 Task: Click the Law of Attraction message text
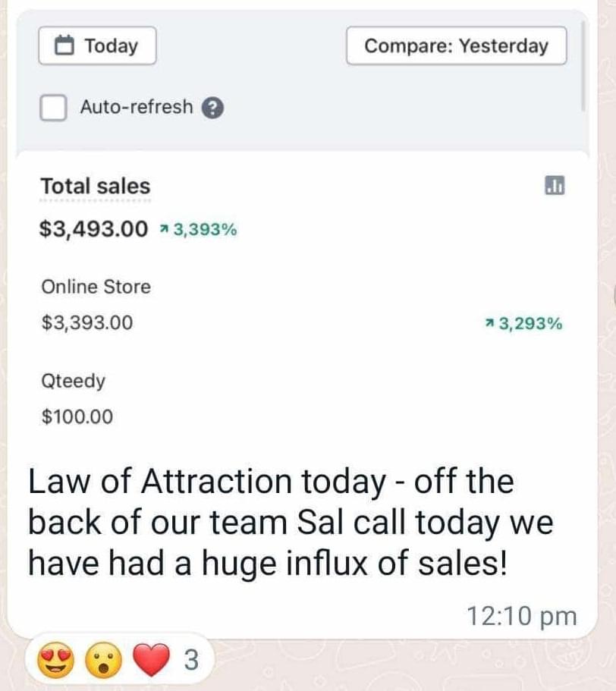pos(291,523)
